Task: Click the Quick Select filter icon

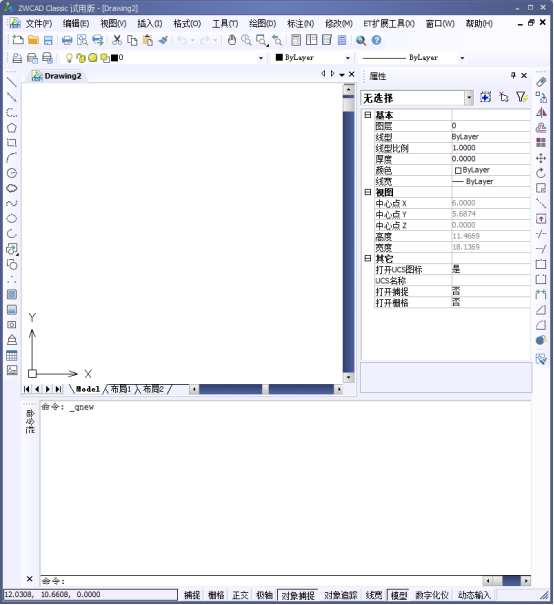Action: 522,97
